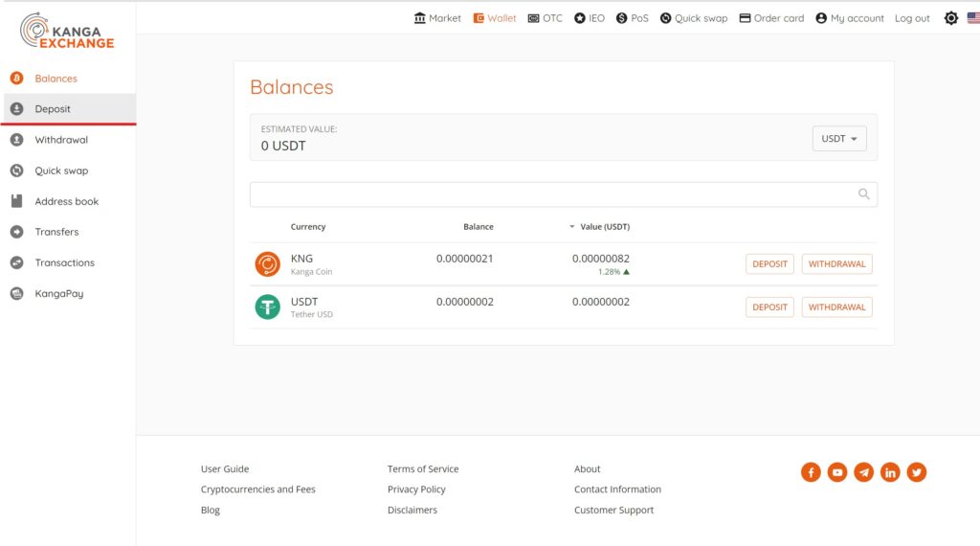The height and width of the screenshot is (546, 980).
Task: Click the Log out link
Action: click(912, 18)
